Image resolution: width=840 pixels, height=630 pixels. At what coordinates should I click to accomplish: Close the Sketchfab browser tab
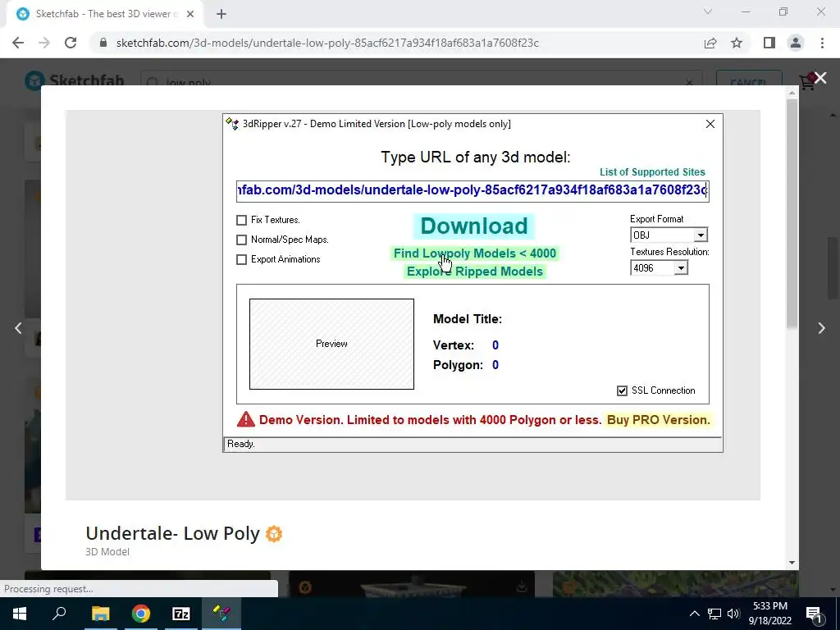tap(190, 14)
